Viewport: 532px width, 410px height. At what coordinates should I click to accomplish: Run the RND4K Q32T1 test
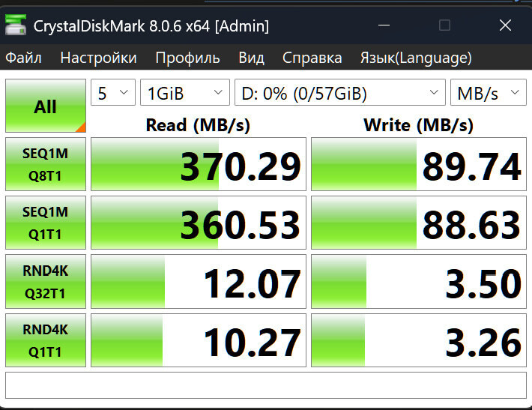[x=46, y=281]
